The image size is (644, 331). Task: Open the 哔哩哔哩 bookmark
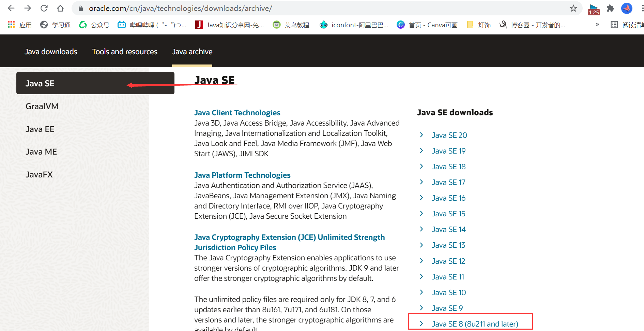(x=152, y=25)
